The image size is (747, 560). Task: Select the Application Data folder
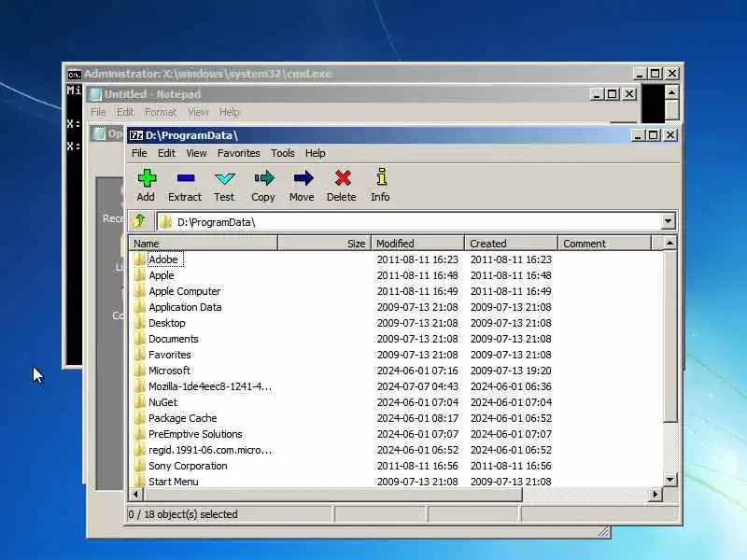coord(185,307)
